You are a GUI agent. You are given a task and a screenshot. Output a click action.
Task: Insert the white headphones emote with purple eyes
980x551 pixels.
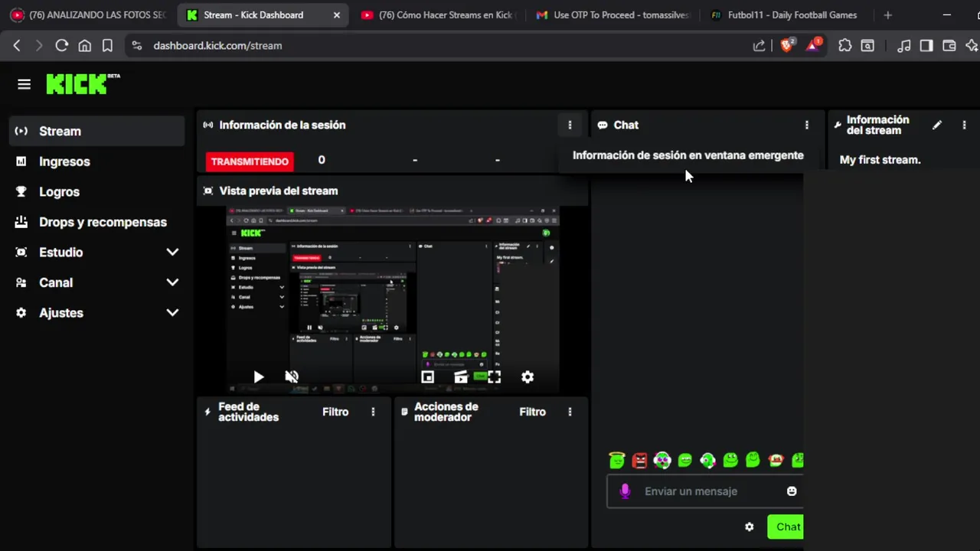662,460
